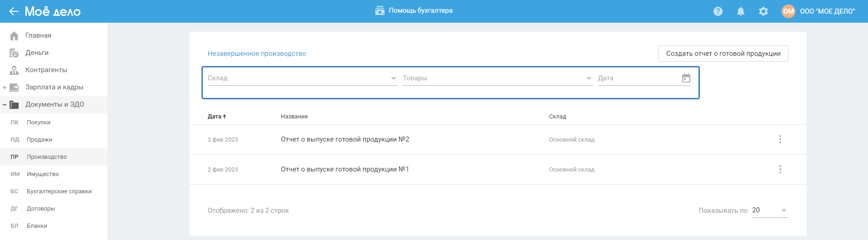Open Незавершенное производство link
This screenshot has width=868, height=240.
[257, 54]
